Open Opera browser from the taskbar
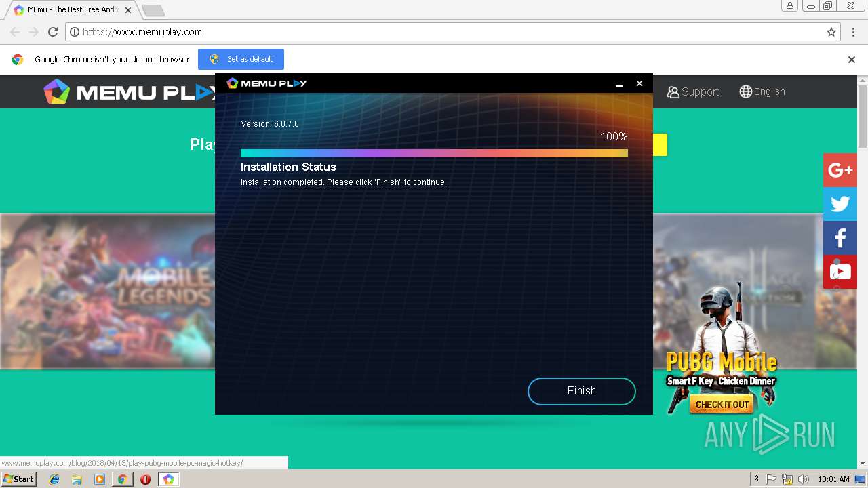 [x=145, y=479]
